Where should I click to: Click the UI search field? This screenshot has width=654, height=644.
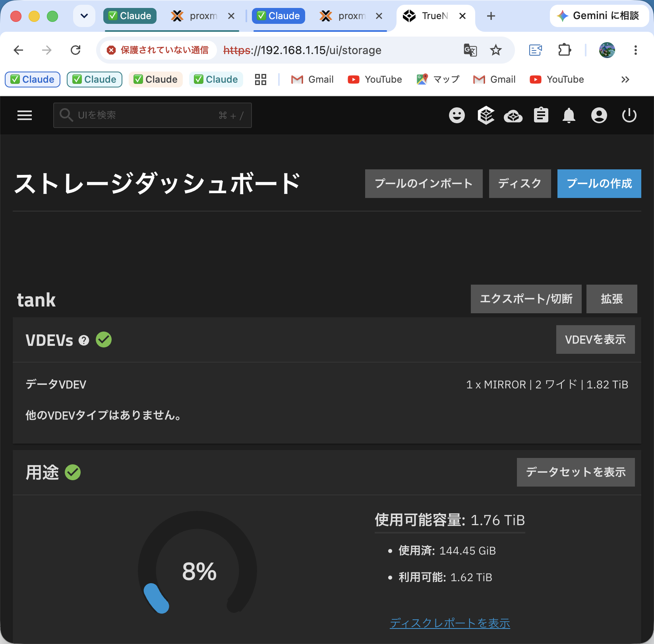[153, 115]
